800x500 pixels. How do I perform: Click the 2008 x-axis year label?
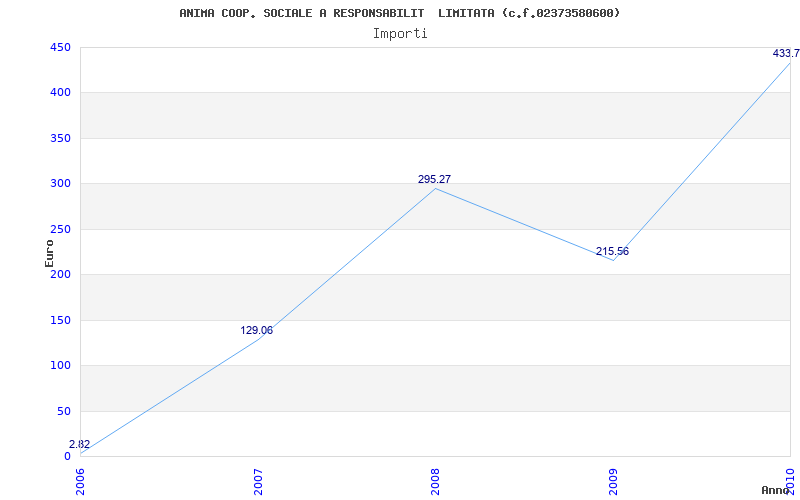click(436, 482)
